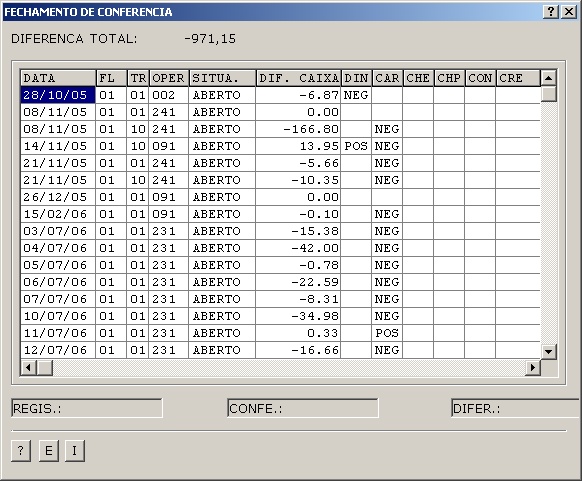
Task: Click the DIF. CAIXA column header
Action: point(298,78)
